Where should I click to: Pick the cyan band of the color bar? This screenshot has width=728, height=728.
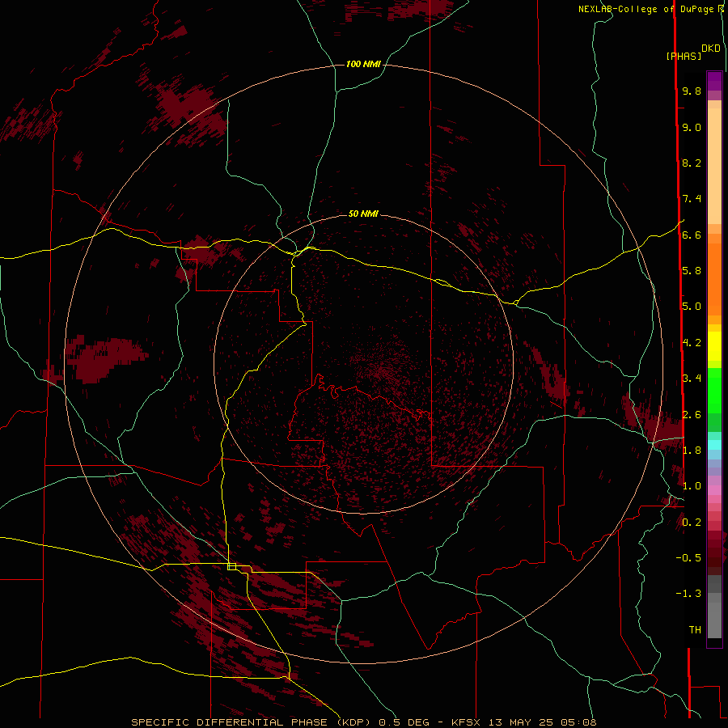(x=714, y=445)
